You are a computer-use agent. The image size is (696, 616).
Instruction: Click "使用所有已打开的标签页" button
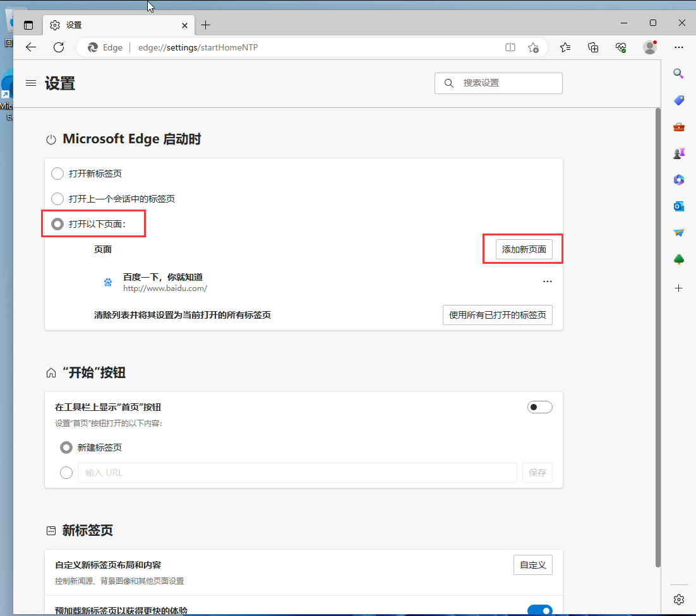click(x=497, y=315)
